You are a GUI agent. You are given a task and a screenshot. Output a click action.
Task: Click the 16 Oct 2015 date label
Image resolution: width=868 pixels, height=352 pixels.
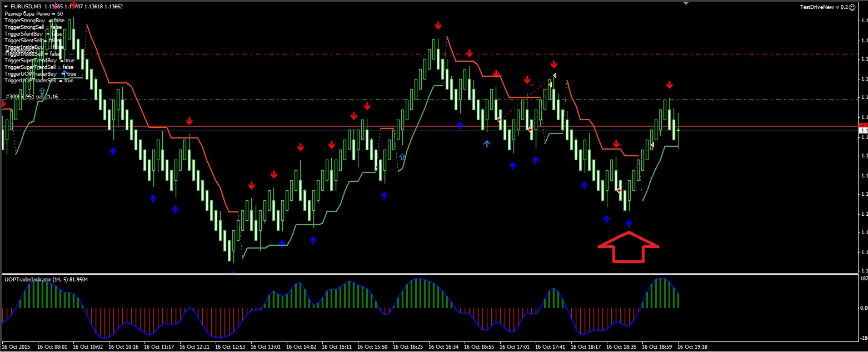[x=15, y=346]
